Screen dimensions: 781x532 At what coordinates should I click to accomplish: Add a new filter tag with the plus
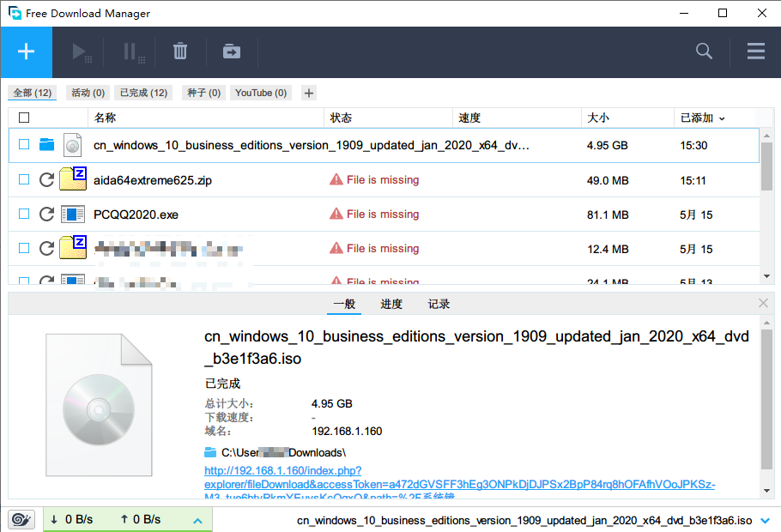(309, 93)
